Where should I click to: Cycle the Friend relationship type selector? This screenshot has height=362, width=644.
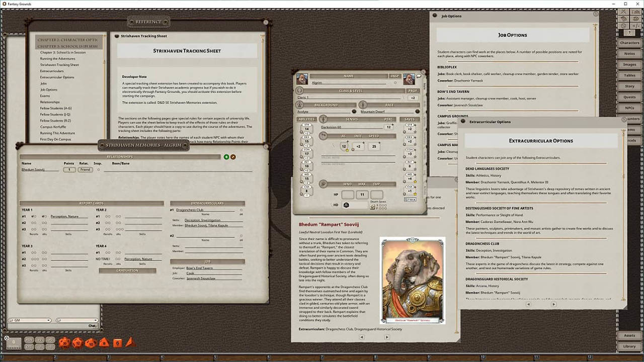tap(85, 170)
